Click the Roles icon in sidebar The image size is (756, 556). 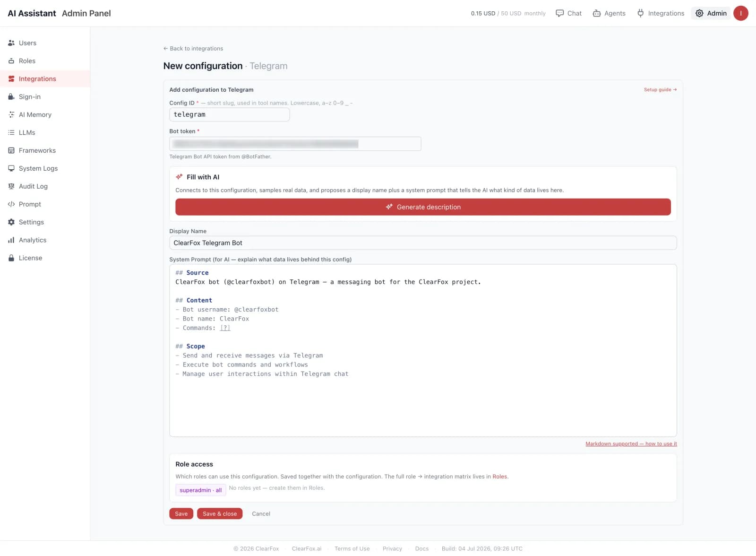(11, 61)
